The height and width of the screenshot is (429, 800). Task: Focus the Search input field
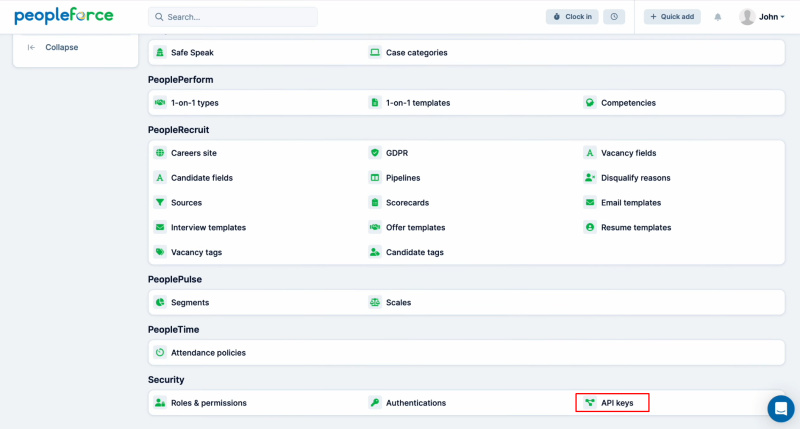tap(233, 17)
